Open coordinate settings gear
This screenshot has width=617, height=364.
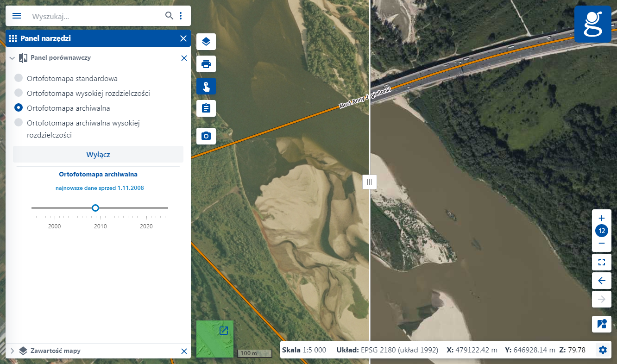pos(603,350)
